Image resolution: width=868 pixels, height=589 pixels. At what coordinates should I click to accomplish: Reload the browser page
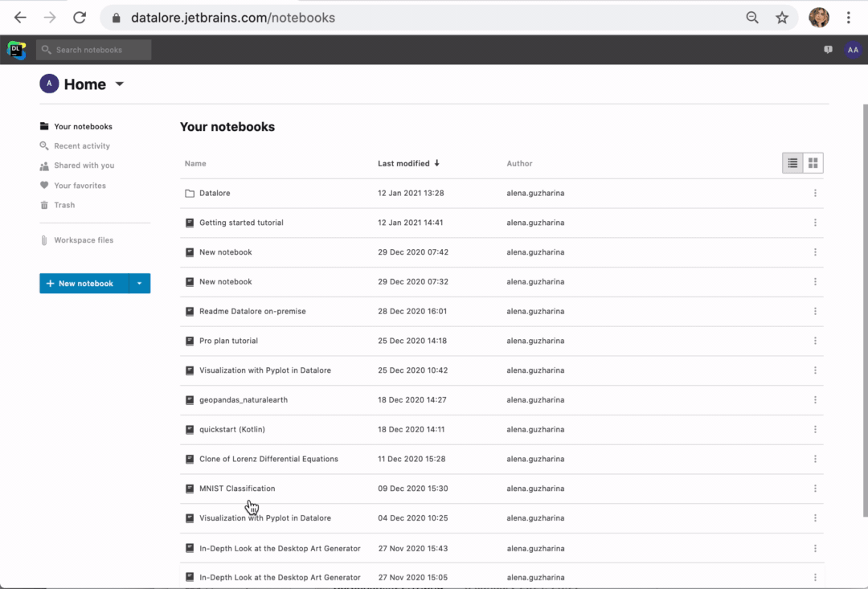tap(79, 18)
